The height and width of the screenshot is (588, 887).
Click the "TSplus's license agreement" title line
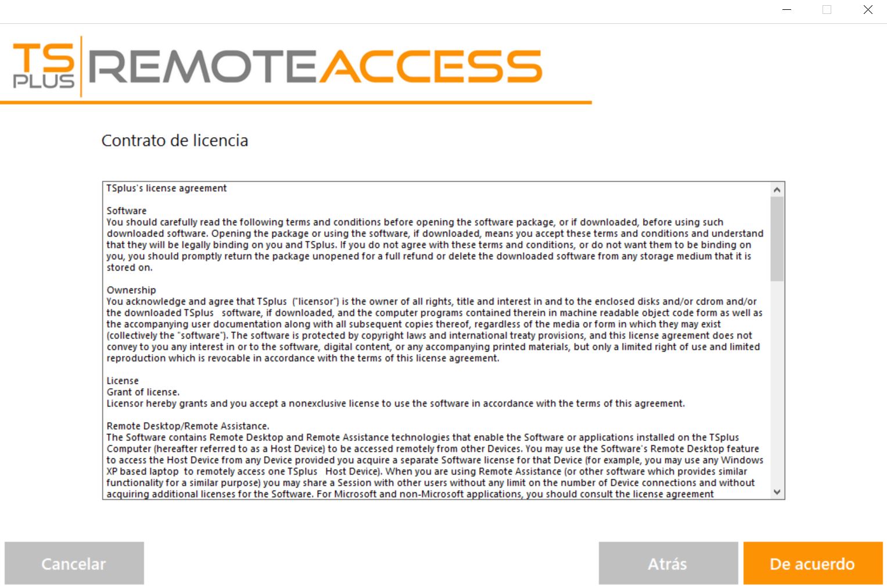[167, 188]
